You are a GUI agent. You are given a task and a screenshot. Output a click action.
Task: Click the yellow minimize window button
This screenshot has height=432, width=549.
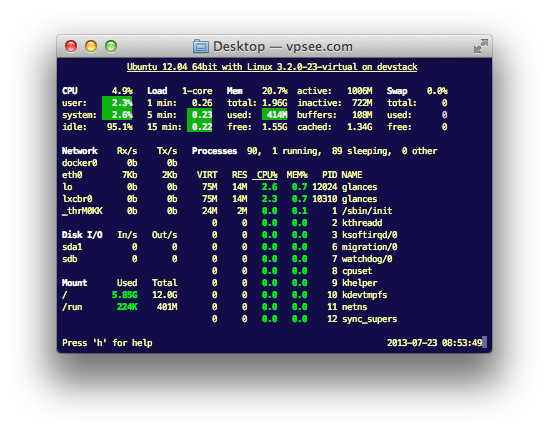pos(91,46)
